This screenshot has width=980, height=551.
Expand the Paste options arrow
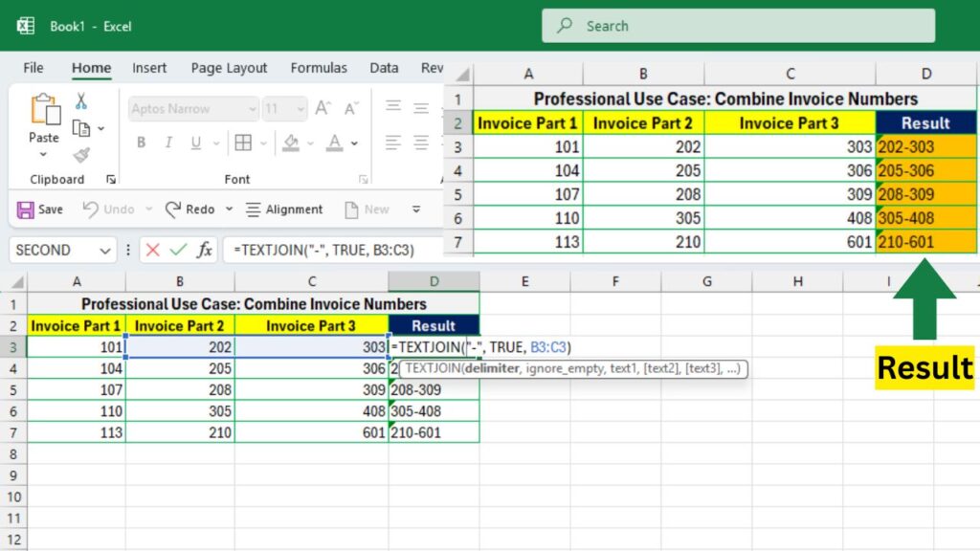[x=43, y=154]
